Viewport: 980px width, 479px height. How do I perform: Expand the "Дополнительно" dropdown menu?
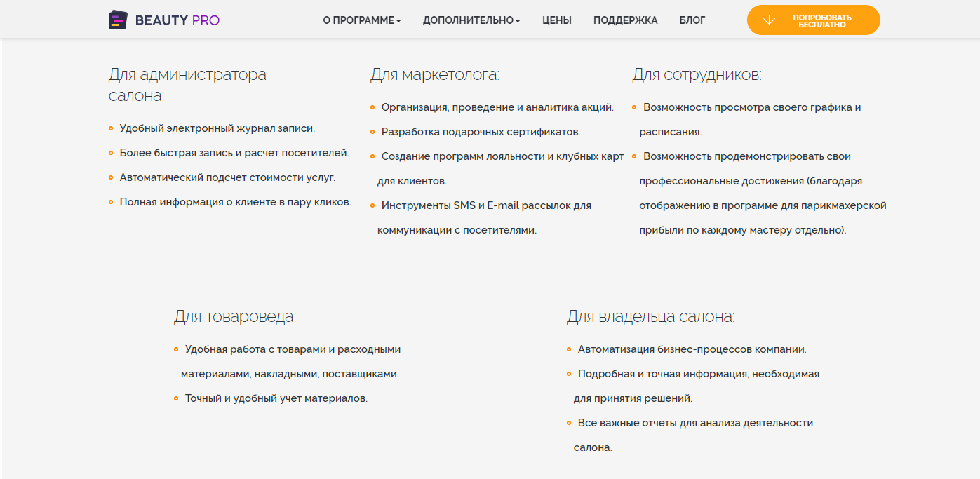(x=471, y=20)
